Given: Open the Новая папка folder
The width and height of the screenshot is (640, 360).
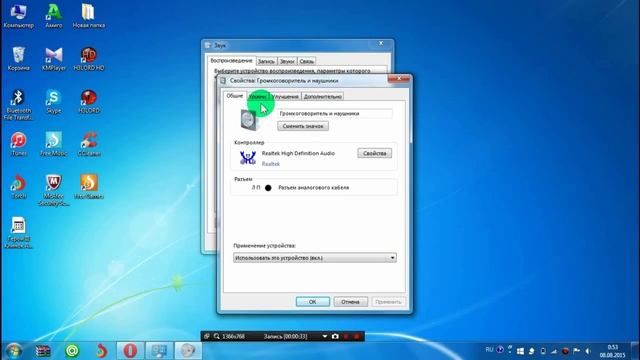Looking at the screenshot, I should pyautogui.click(x=89, y=16).
